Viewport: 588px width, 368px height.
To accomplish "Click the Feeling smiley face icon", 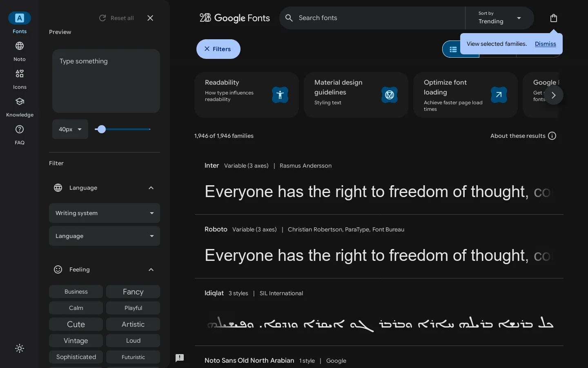I will click(x=58, y=269).
